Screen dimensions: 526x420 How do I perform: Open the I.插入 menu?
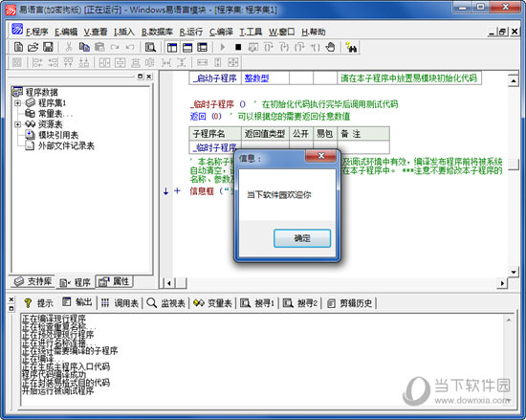pos(123,32)
